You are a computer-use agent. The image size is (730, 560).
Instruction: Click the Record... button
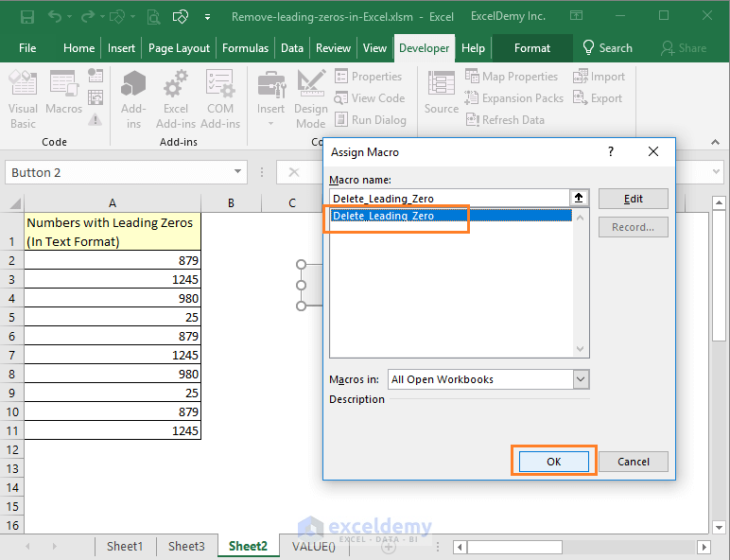tap(634, 227)
